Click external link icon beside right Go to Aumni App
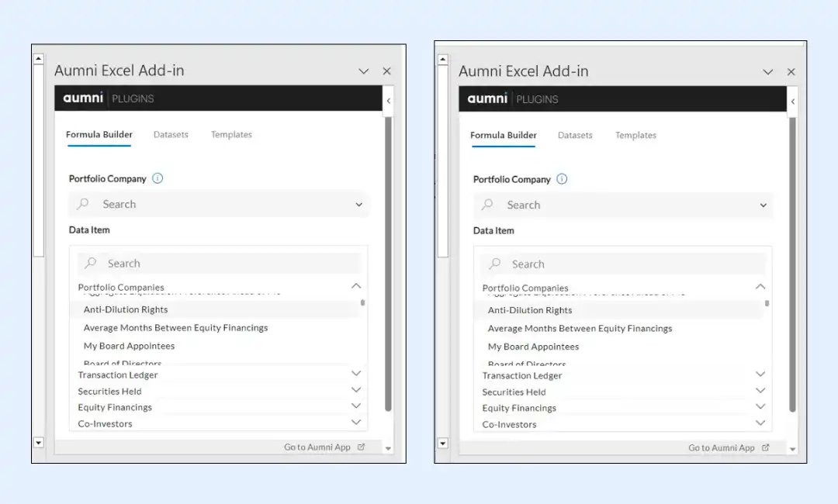Viewport: 838px width, 504px height. coord(765,447)
